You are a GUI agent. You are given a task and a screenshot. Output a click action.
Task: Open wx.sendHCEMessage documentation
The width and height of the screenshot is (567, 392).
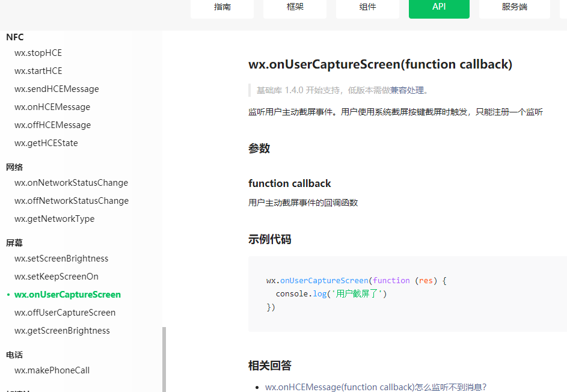57,89
